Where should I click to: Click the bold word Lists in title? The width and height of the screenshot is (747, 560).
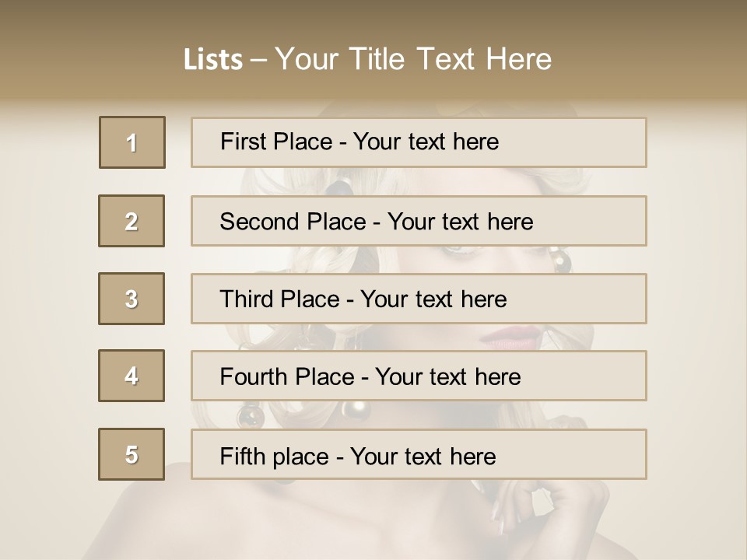212,60
